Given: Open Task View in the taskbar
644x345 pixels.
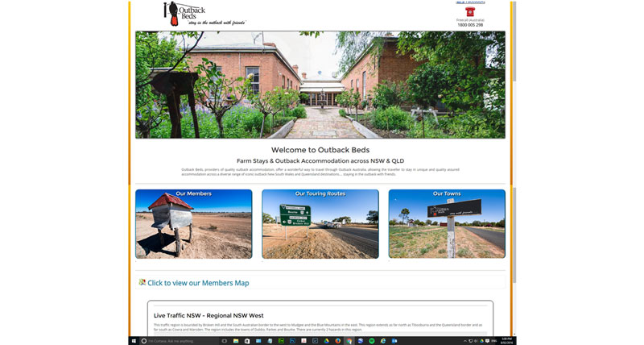Looking at the screenshot, I should tap(225, 341).
